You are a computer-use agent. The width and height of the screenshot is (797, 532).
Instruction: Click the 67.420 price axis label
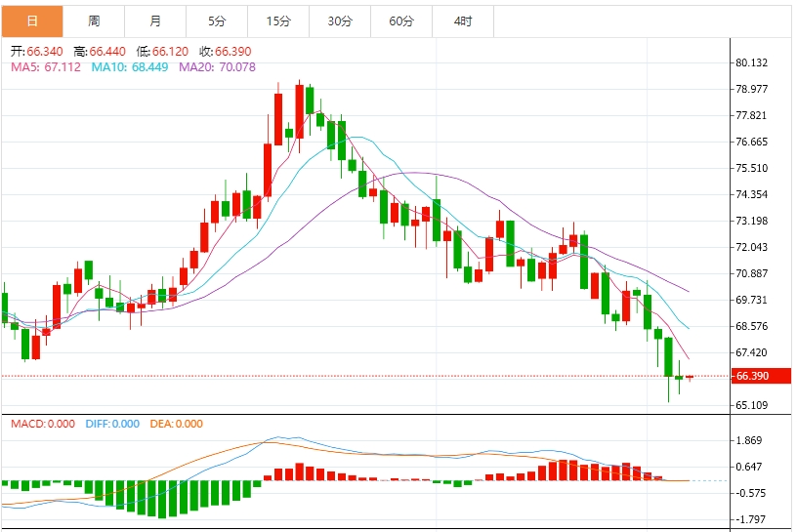point(752,352)
